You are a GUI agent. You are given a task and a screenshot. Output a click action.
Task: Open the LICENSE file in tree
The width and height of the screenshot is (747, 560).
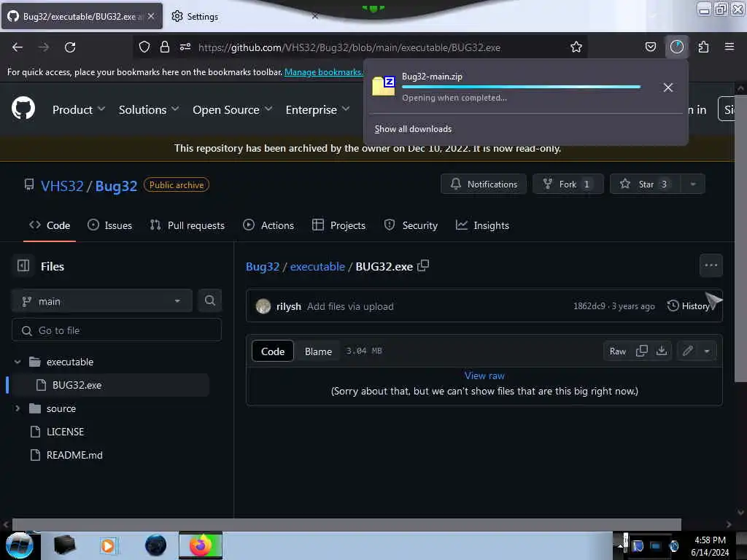(65, 432)
